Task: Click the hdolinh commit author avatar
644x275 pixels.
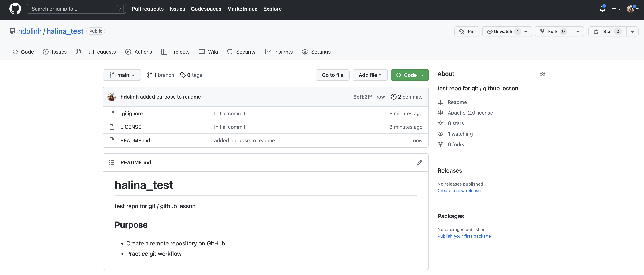Action: (112, 97)
